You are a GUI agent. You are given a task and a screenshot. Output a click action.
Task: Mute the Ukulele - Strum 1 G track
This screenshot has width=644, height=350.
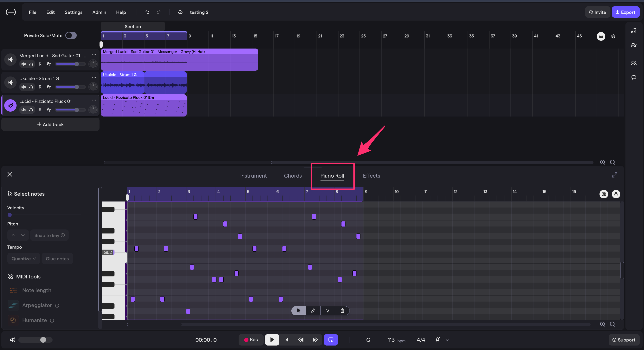[x=23, y=87]
